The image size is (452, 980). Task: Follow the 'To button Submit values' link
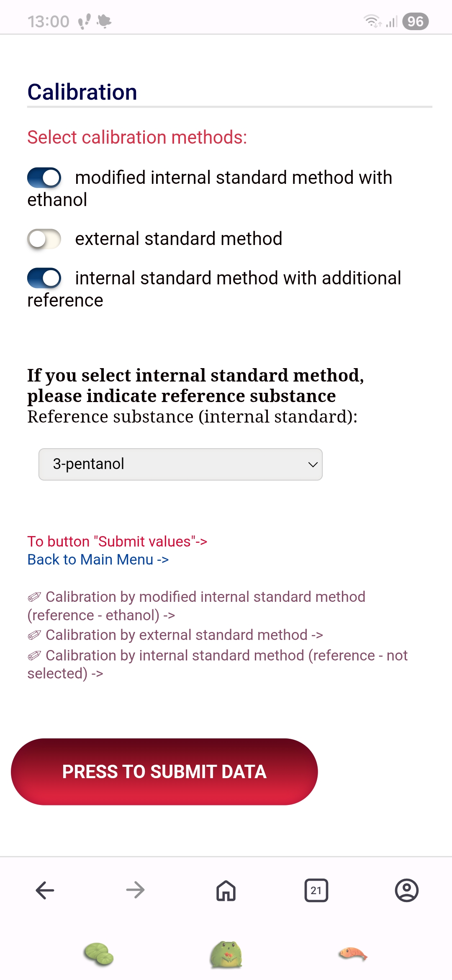click(x=117, y=542)
